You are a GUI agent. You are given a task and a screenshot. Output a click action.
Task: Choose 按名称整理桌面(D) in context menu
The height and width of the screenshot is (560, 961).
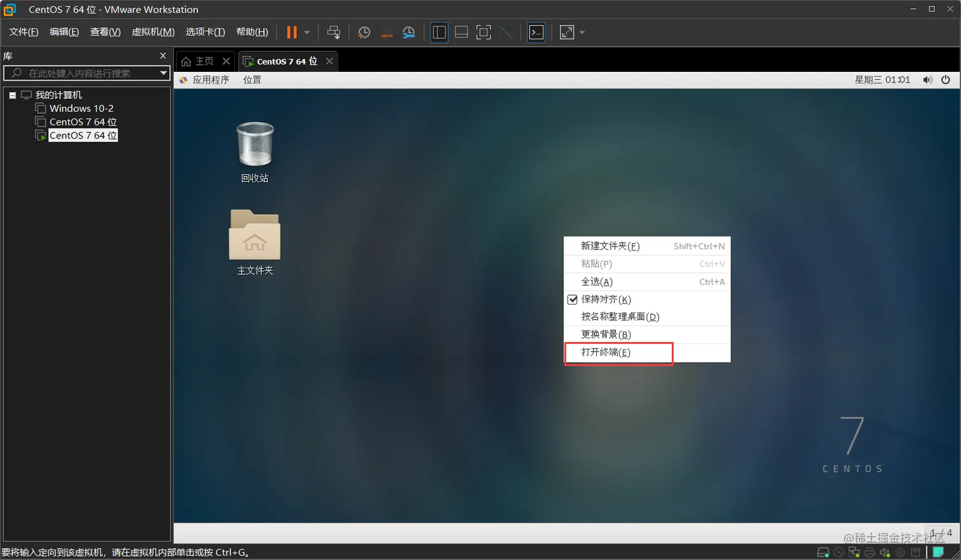(x=647, y=317)
